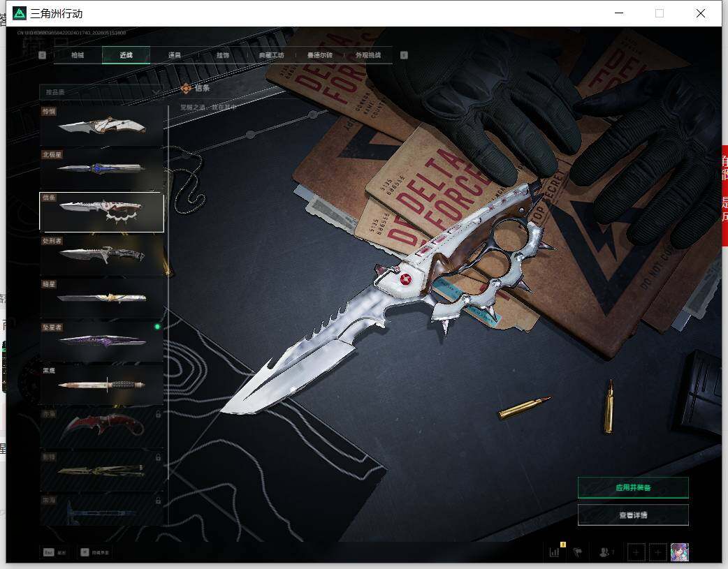
Task: Select the locked blue axe skin
Action: point(102,510)
